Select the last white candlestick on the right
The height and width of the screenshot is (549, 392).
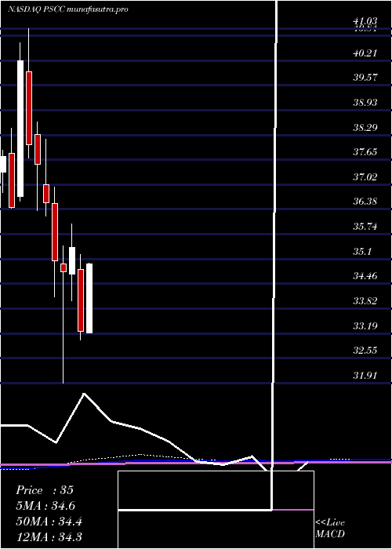[x=89, y=298]
